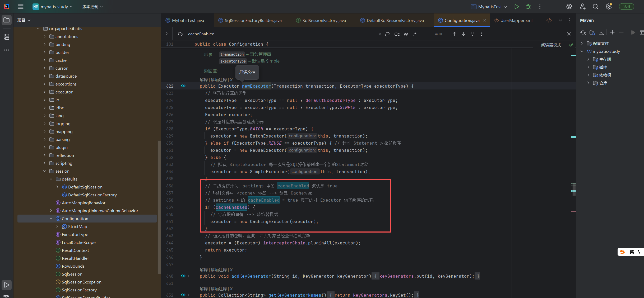Show more tool windows ellipsis
Screen dimensions: 644x298
pos(7,50)
